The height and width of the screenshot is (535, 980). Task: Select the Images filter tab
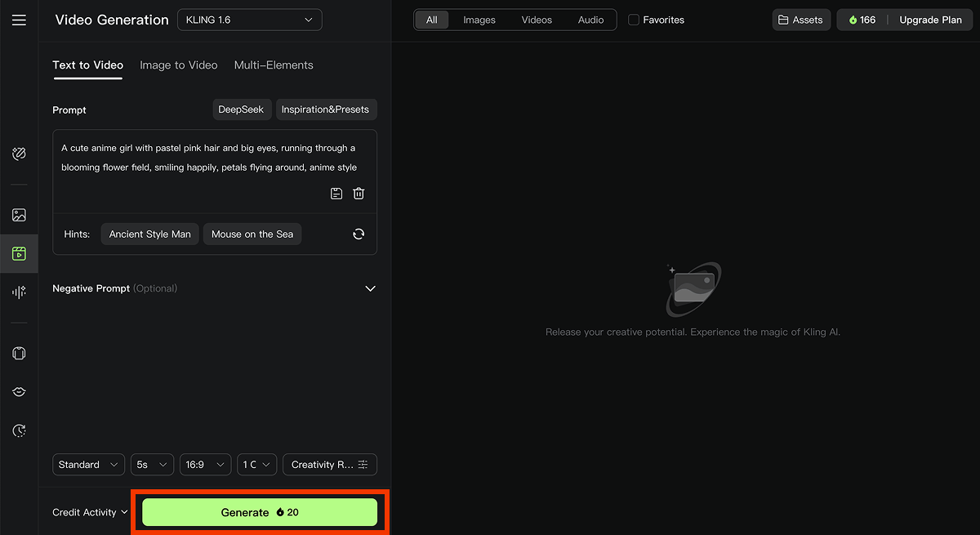pyautogui.click(x=479, y=20)
